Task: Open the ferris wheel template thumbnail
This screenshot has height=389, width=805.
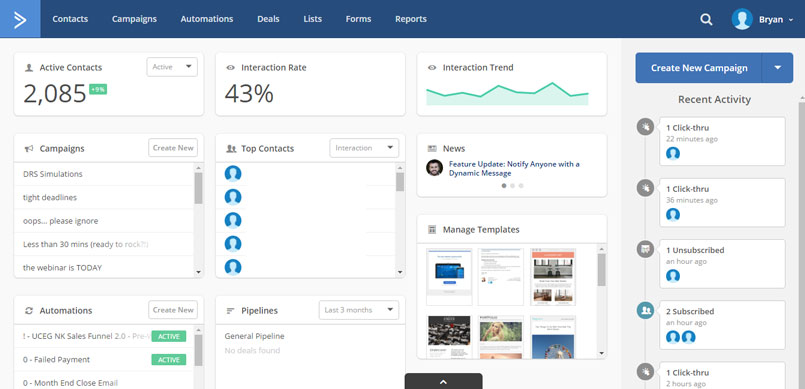Action: (553, 337)
